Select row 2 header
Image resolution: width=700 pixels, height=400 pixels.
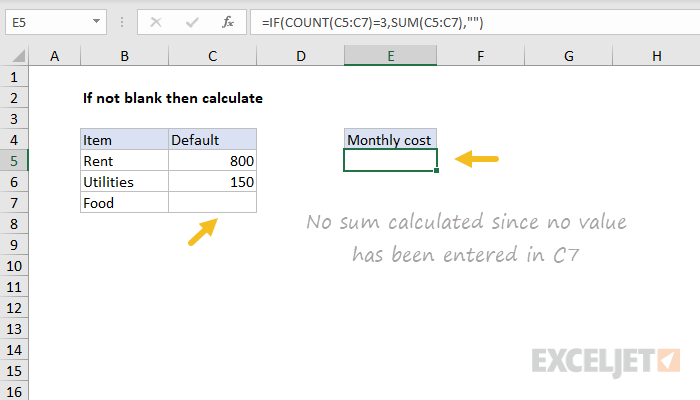[x=14, y=98]
